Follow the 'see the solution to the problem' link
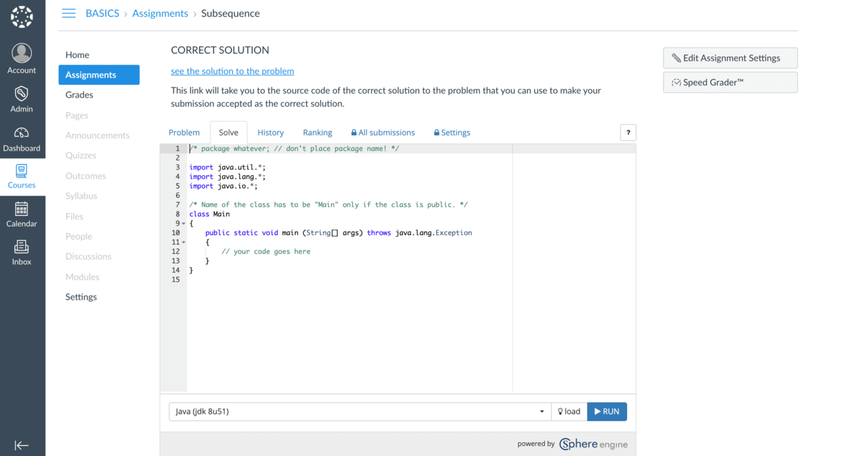Screen dimensions: 868x456 tap(232, 71)
